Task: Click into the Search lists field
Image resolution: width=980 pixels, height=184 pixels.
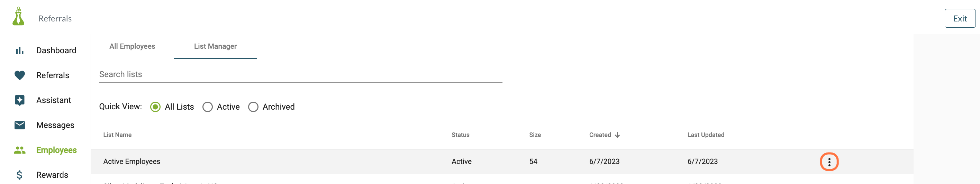Action: pyautogui.click(x=301, y=74)
